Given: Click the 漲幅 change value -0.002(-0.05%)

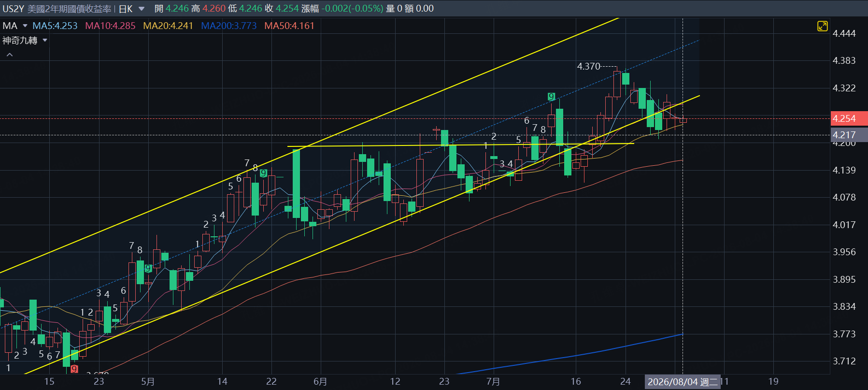Looking at the screenshot, I should pos(353,9).
